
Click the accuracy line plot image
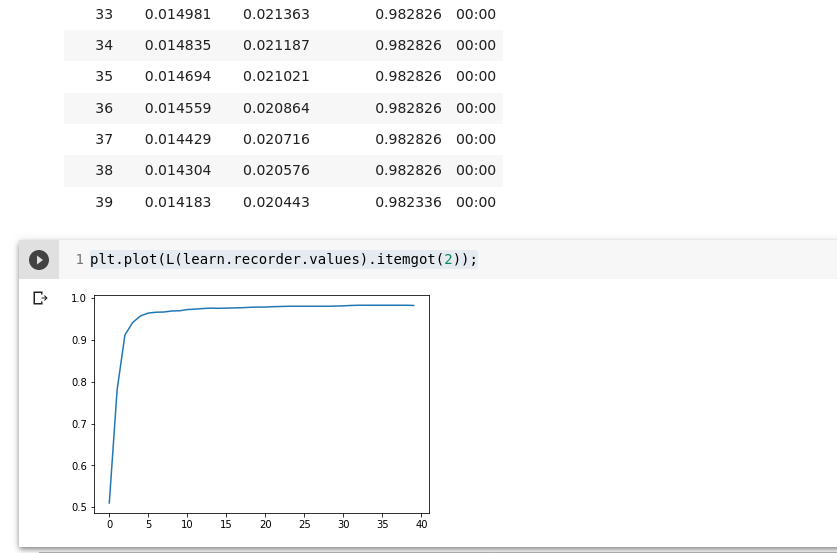[x=260, y=405]
